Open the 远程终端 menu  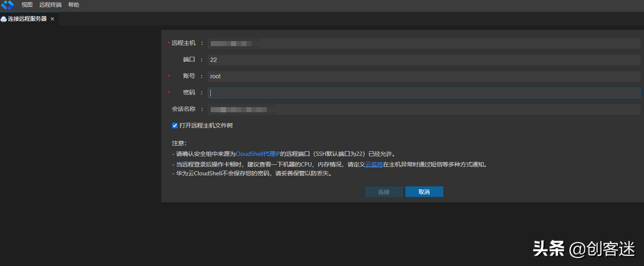coord(50,5)
